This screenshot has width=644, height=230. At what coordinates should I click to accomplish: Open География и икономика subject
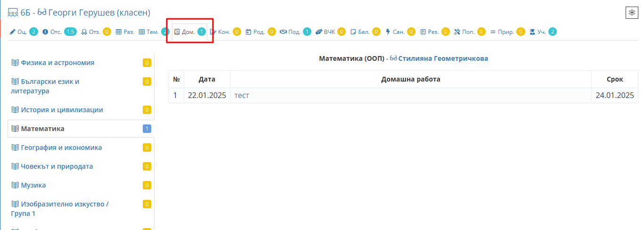(81, 148)
